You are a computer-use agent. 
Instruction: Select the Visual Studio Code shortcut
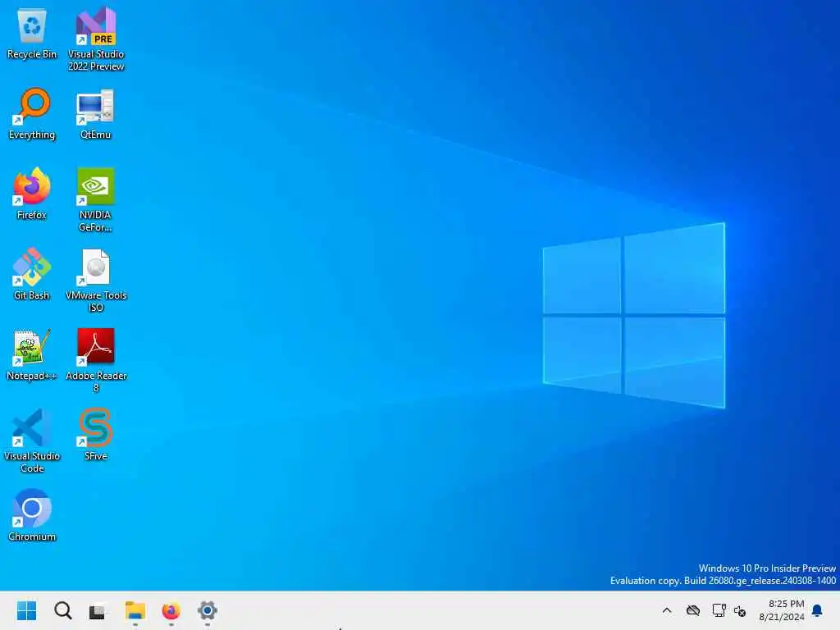click(x=32, y=441)
